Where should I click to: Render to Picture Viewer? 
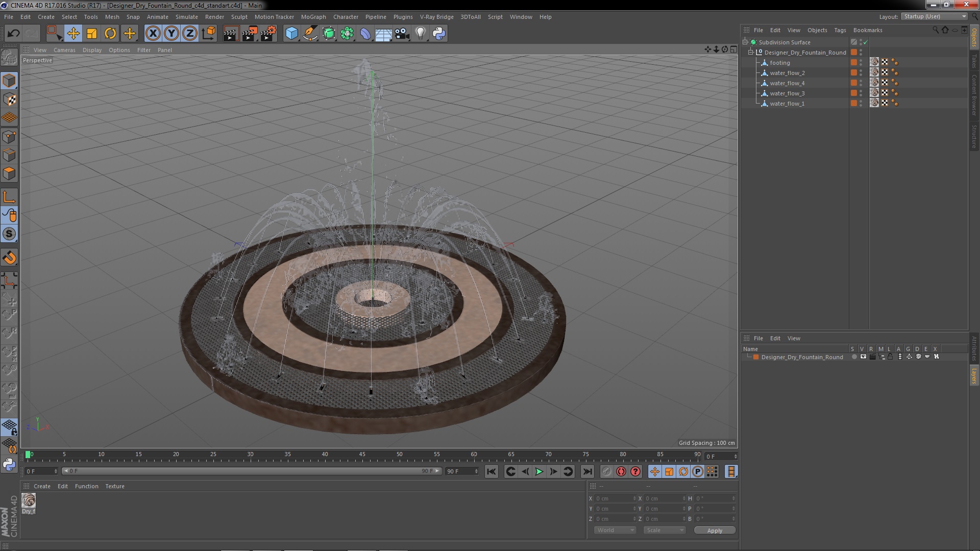[250, 34]
